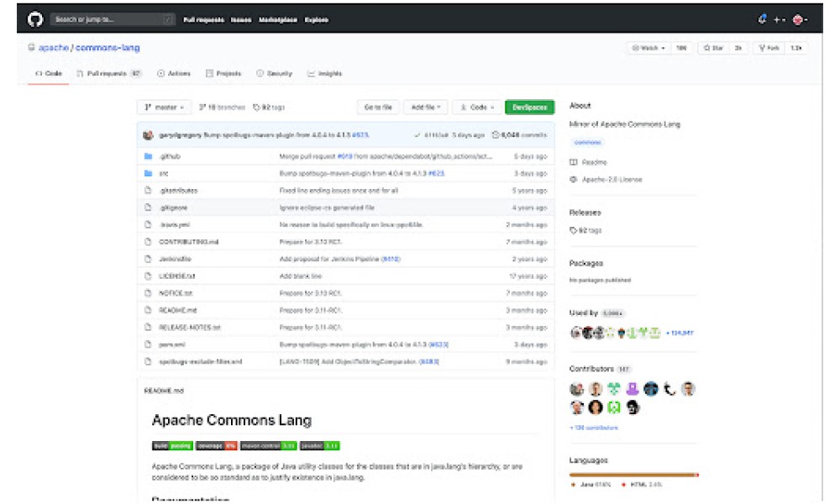Open the pom.xml file name

[x=172, y=344]
